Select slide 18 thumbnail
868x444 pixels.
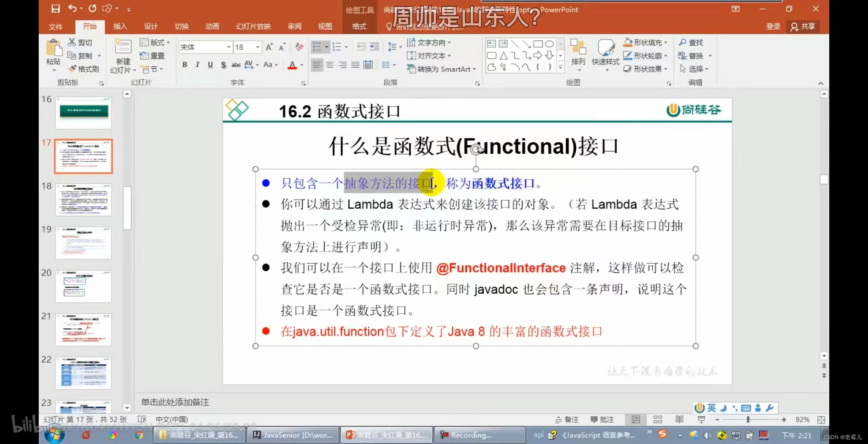pyautogui.click(x=84, y=200)
